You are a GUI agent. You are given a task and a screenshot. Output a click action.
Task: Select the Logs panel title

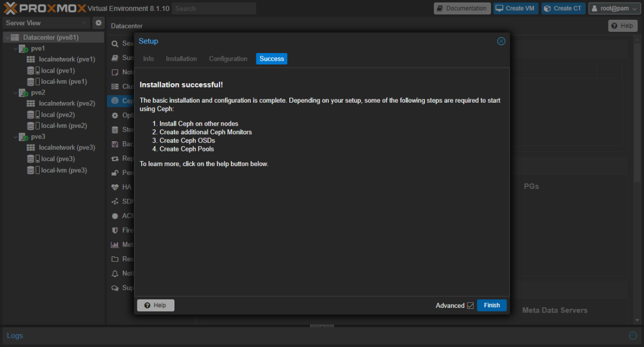[x=15, y=336]
